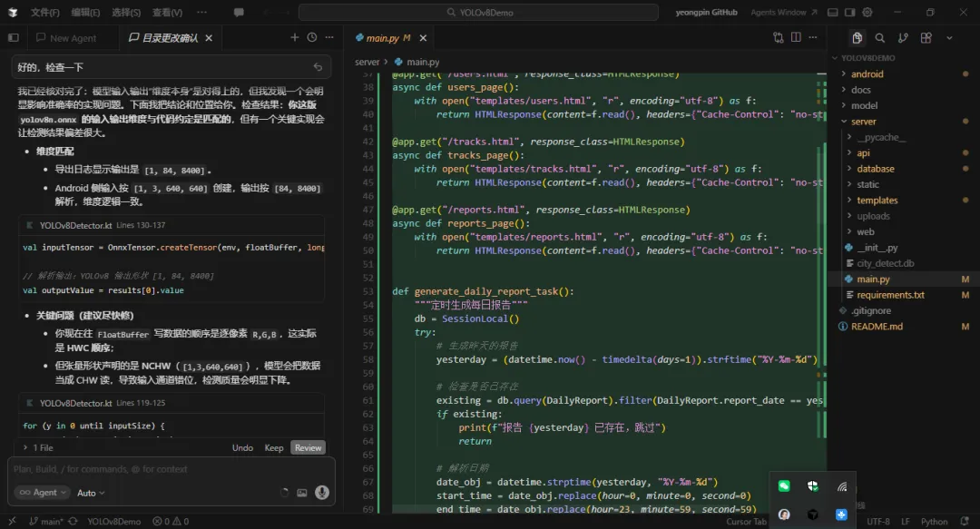Click the split editor icon
This screenshot has width=980, height=529.
pos(796,38)
